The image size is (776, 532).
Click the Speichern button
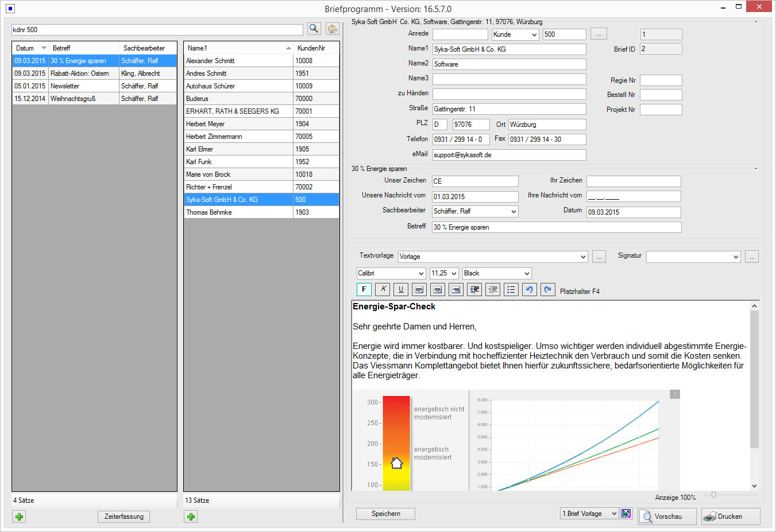(385, 514)
